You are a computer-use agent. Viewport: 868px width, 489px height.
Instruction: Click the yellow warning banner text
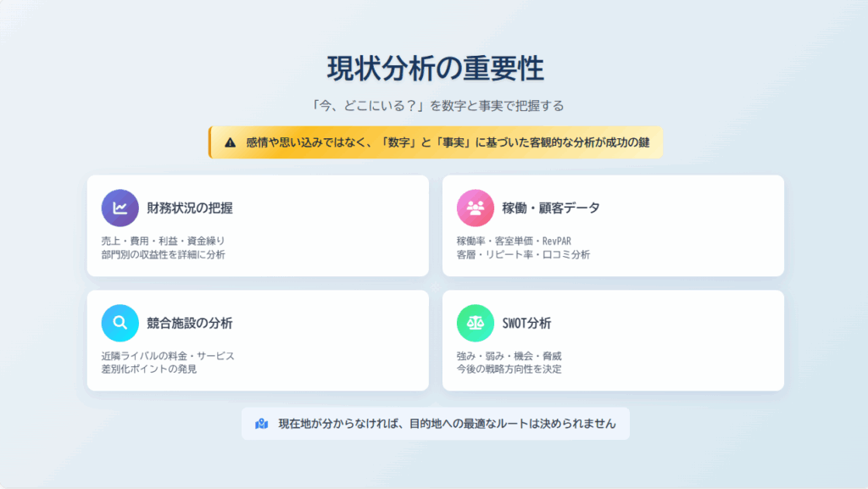pos(448,142)
